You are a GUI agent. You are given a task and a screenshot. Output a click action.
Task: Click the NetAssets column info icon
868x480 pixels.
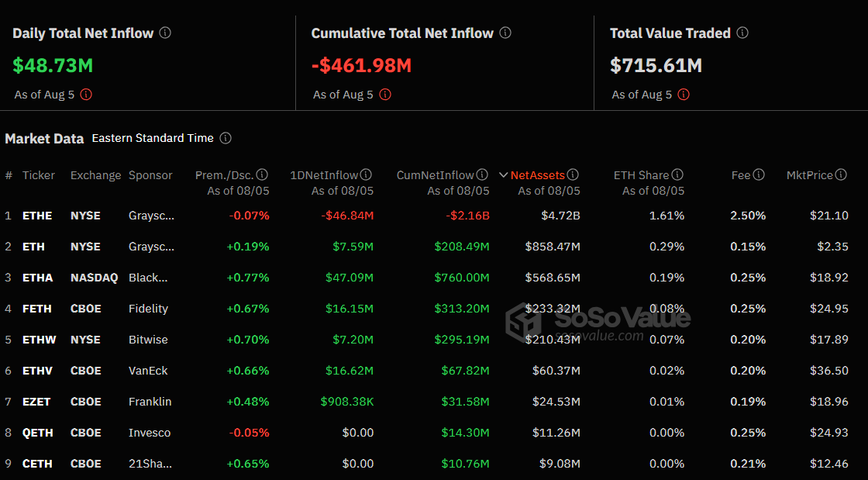pyautogui.click(x=573, y=175)
